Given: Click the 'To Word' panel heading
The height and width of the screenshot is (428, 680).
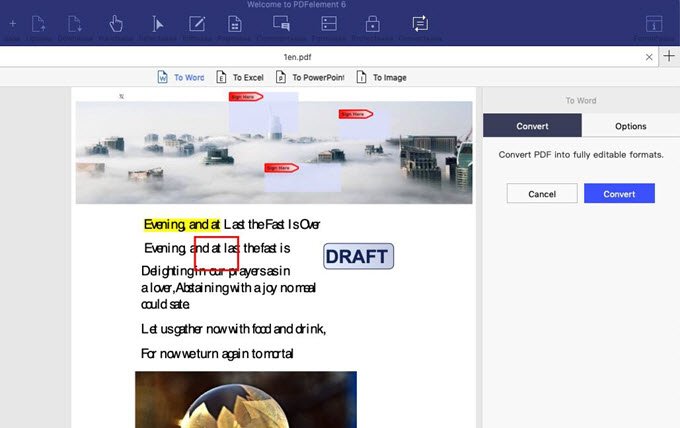Looking at the screenshot, I should [x=581, y=101].
